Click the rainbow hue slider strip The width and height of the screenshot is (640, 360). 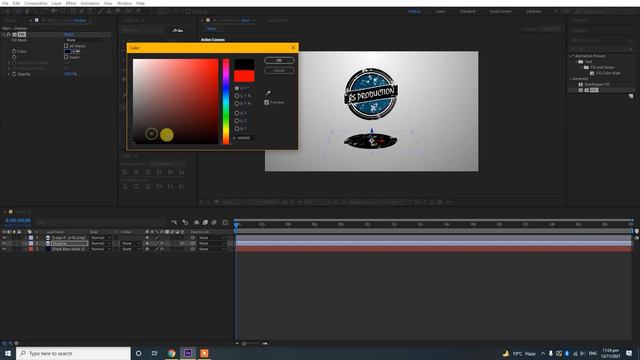click(x=226, y=101)
